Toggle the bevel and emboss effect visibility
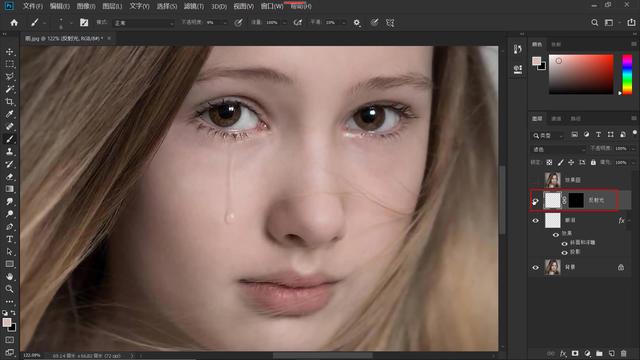 565,243
